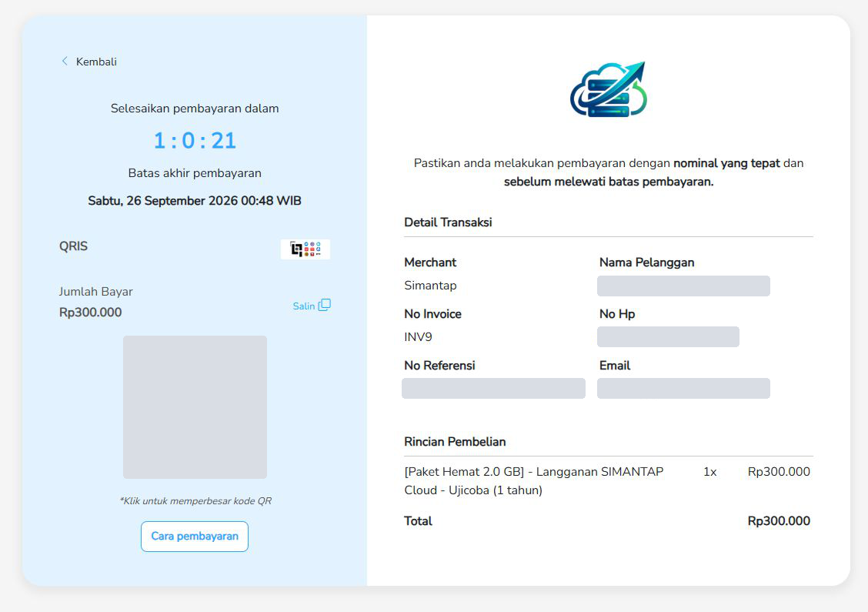Click the QRIS payment logo
Viewport: 868px width, 612px height.
coord(305,249)
